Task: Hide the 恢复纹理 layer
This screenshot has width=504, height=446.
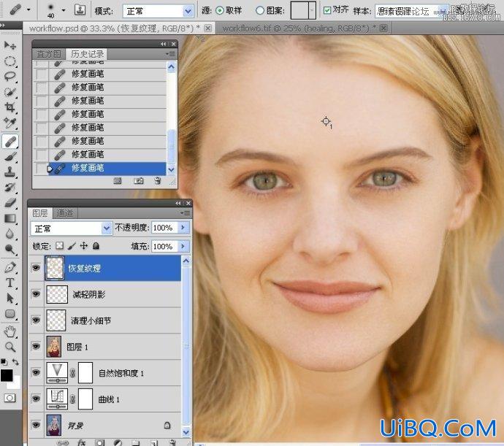Action: click(x=36, y=268)
